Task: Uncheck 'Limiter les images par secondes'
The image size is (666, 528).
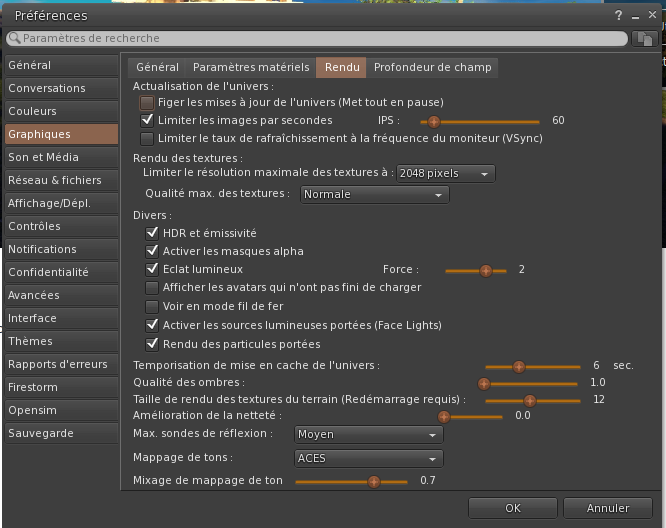Action: pos(148,120)
